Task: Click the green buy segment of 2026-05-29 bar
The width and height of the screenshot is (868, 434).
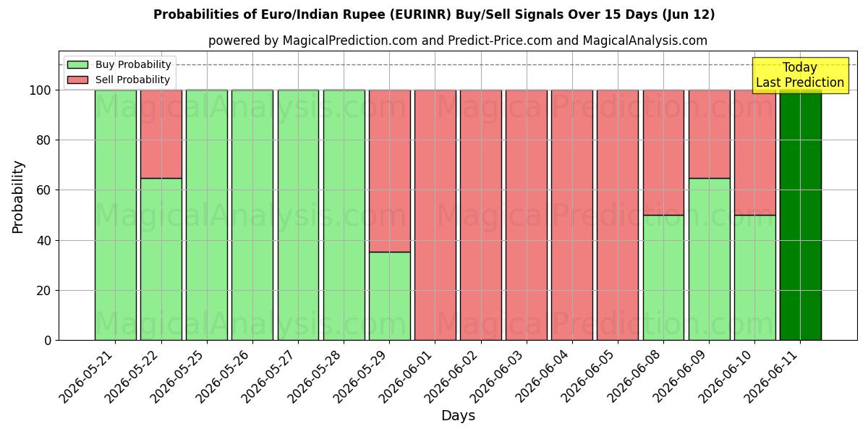Action: tap(389, 296)
